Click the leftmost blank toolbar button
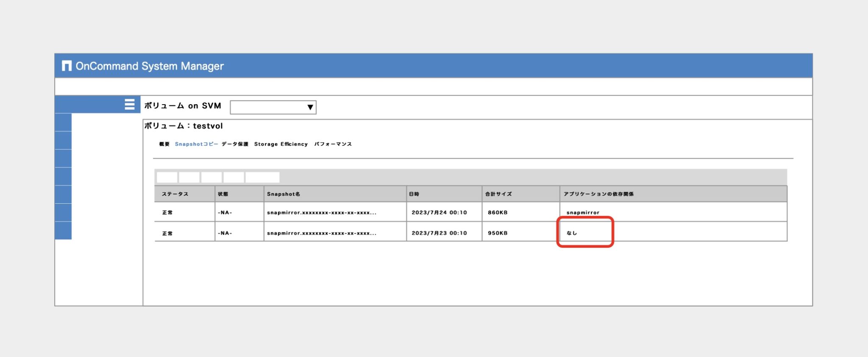Viewport: 868px width, 357px height. tap(167, 177)
